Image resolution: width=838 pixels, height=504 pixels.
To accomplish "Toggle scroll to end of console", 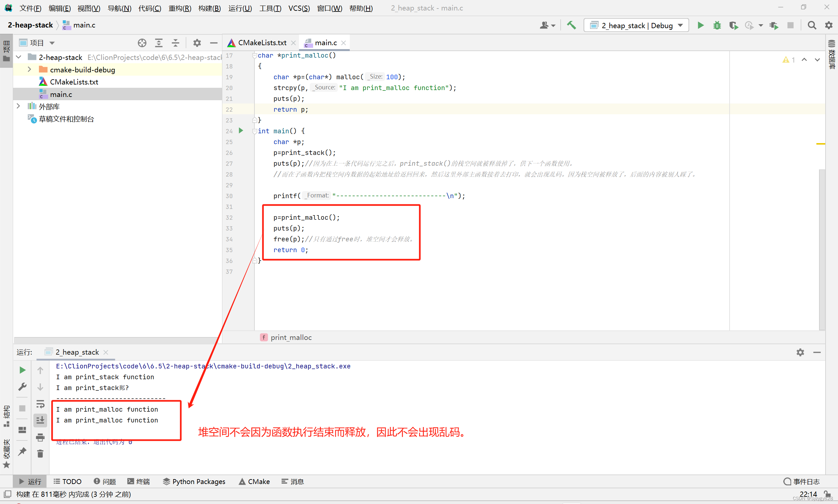I will click(x=40, y=420).
